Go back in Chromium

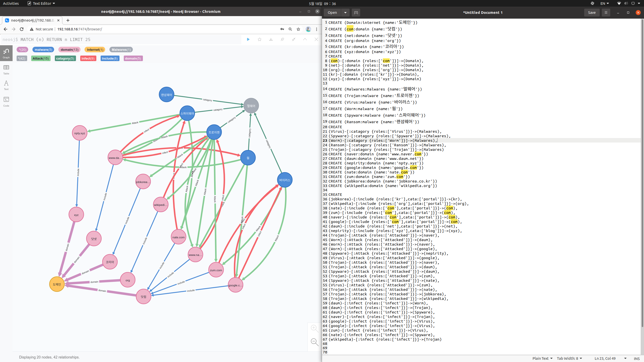tap(5, 29)
